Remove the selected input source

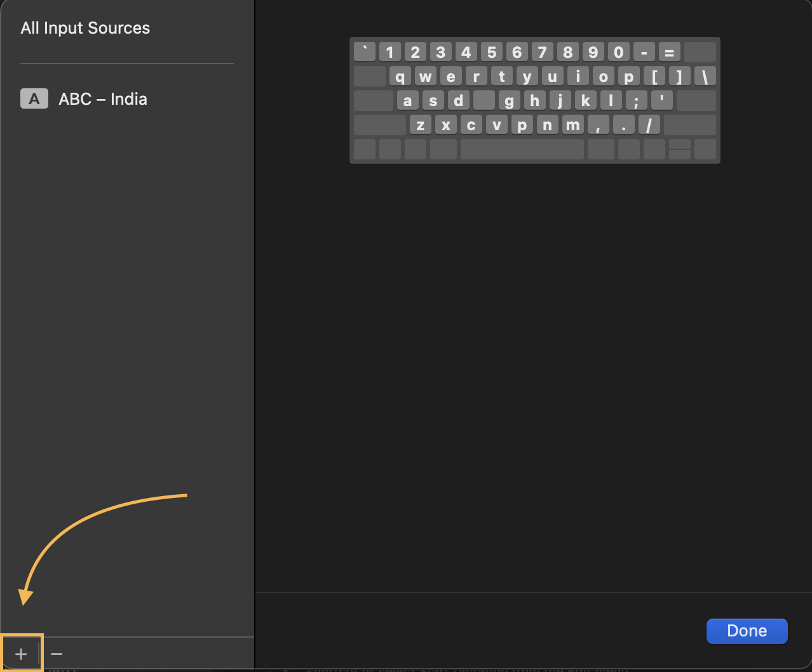(x=57, y=652)
